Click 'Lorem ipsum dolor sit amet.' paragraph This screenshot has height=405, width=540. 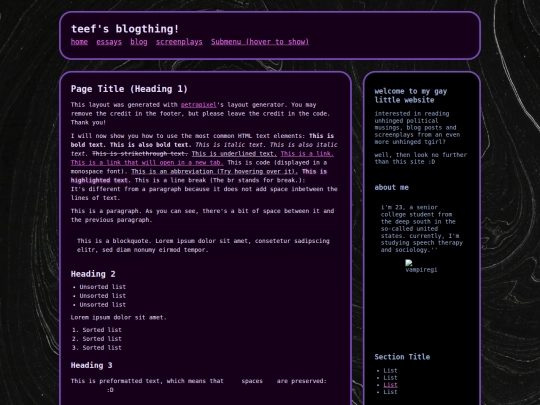118,318
